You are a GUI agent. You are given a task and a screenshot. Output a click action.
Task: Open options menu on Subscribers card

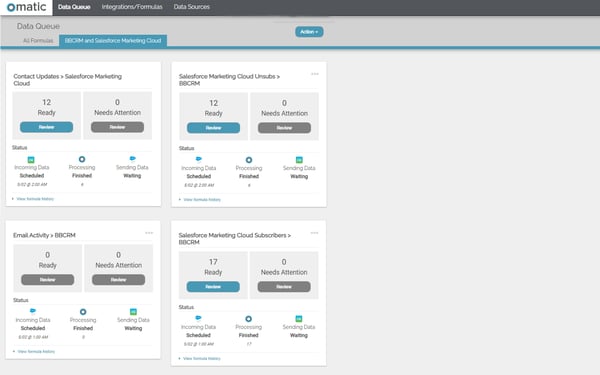click(314, 233)
